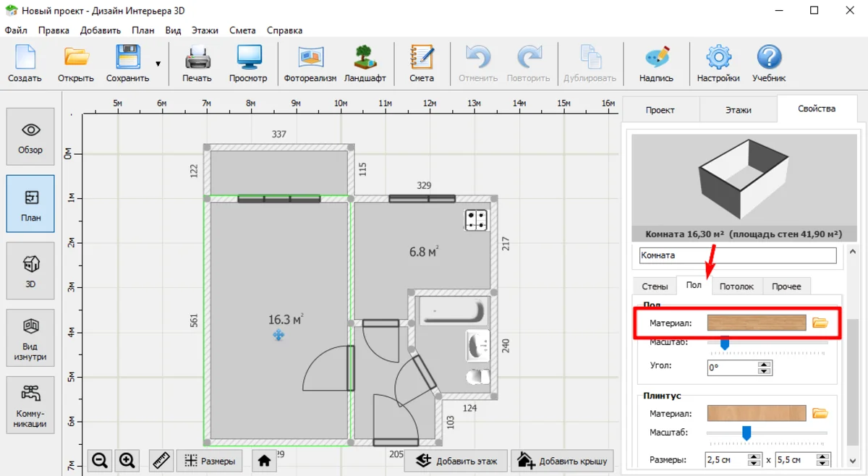Switch to Вид изнутри mode
Screen dimensions: 868x476
pos(30,338)
